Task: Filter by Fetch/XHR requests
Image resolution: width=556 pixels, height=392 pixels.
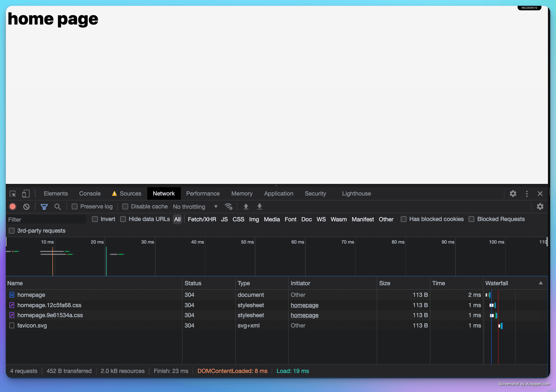Action: (202, 219)
